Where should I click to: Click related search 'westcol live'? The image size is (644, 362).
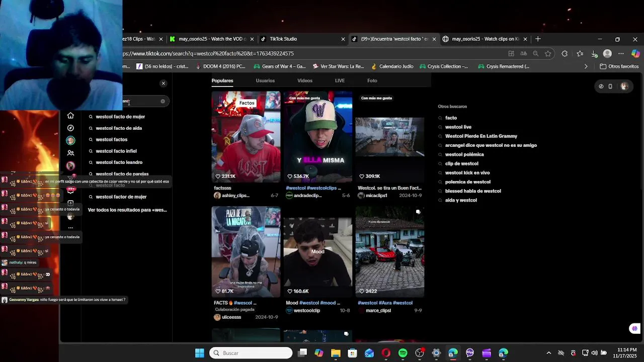click(x=458, y=127)
